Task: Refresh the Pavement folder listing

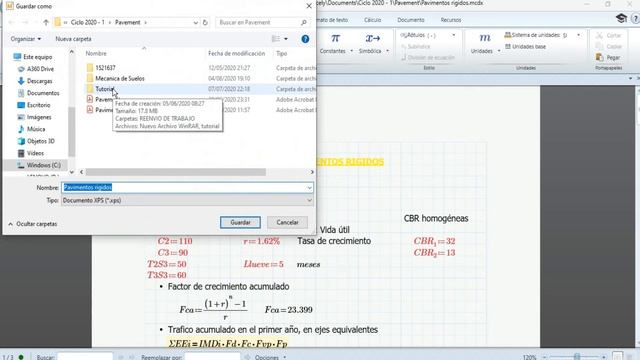Action: [205, 22]
